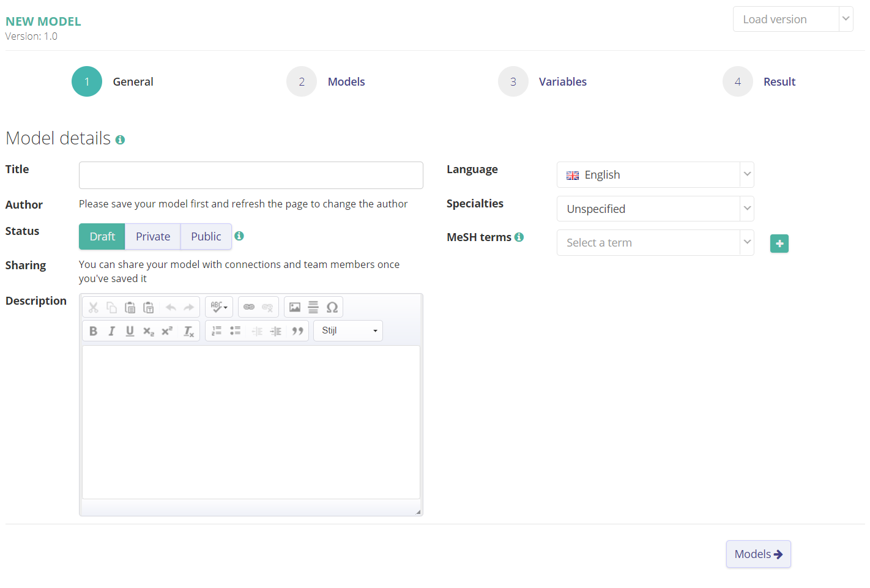Click the Models next button at bottom

point(758,554)
